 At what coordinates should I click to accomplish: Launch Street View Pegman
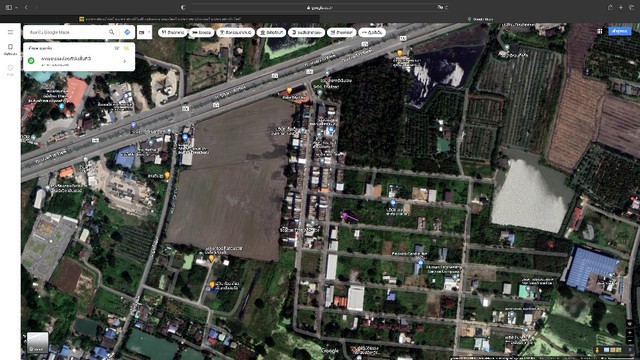coord(598,350)
